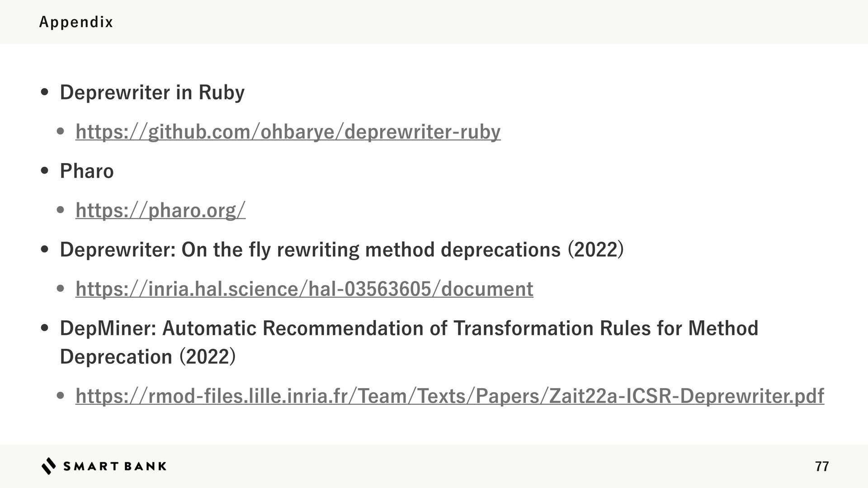
Task: Click the bullet dot before Deprewriter in Ruby
Action: tap(45, 92)
